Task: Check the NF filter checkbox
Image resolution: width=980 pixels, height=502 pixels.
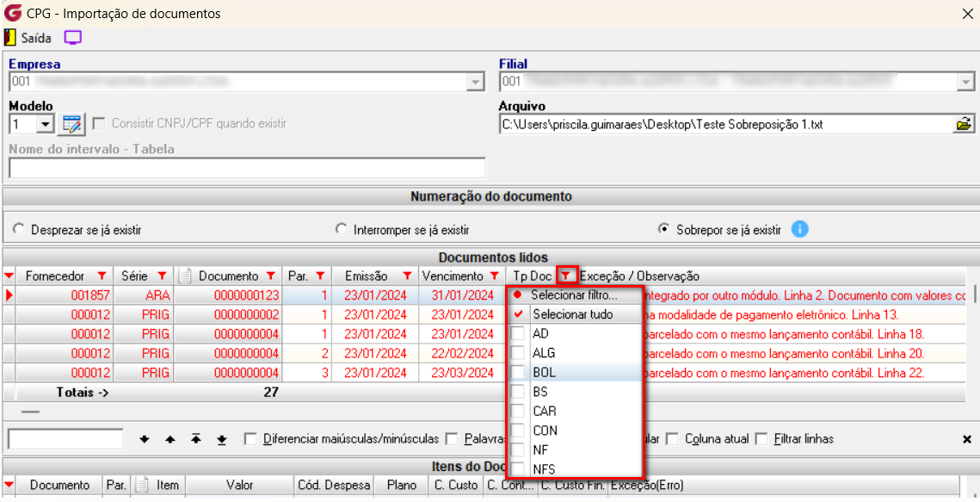Action: (518, 449)
